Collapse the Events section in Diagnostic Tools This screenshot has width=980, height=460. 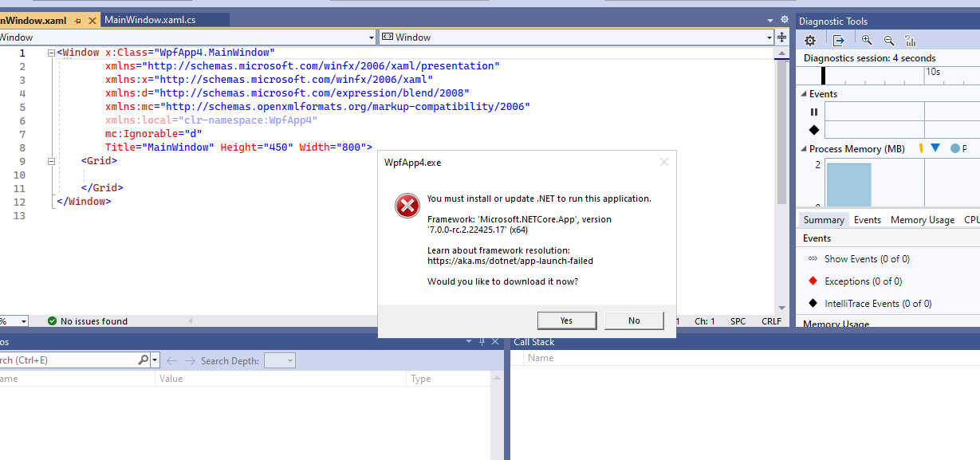point(803,94)
